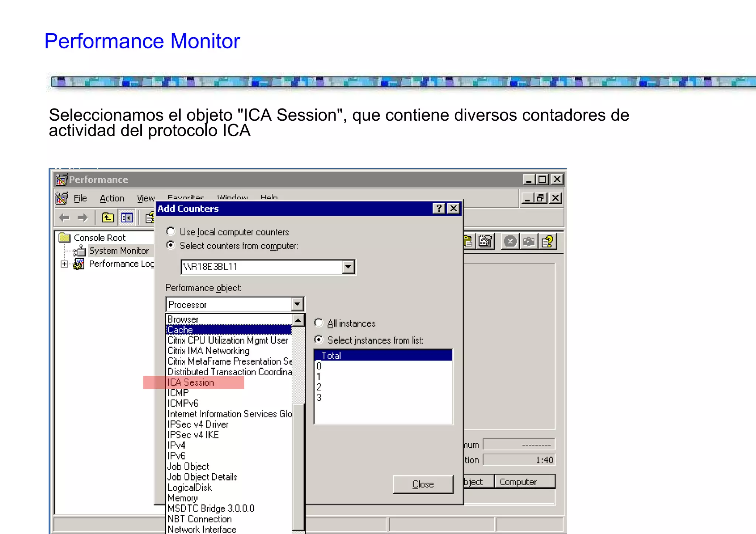Select Browser in the object list

click(x=229, y=319)
